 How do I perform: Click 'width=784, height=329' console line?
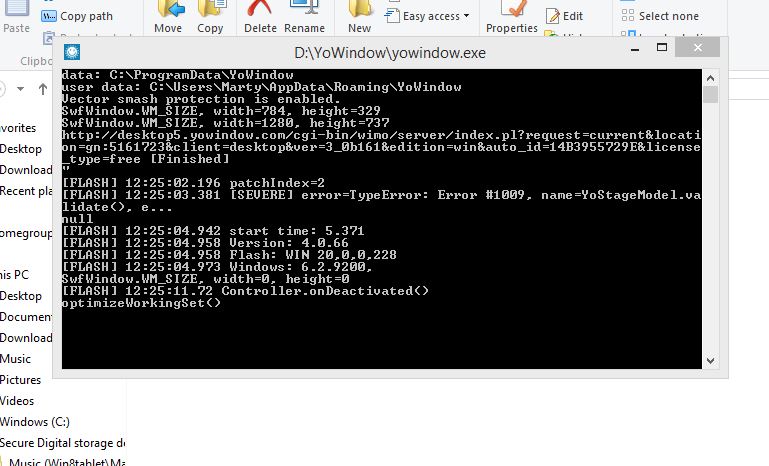click(x=221, y=111)
